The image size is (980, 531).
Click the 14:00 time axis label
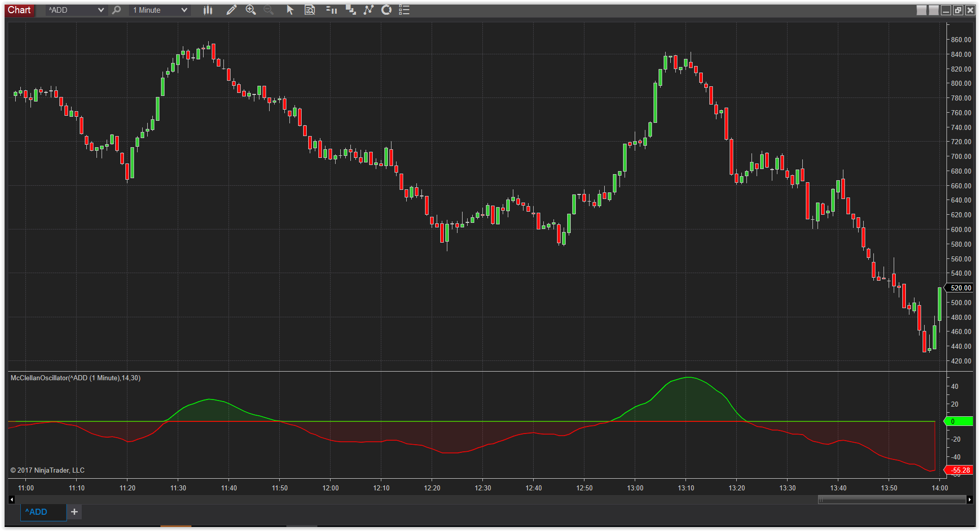coord(940,488)
